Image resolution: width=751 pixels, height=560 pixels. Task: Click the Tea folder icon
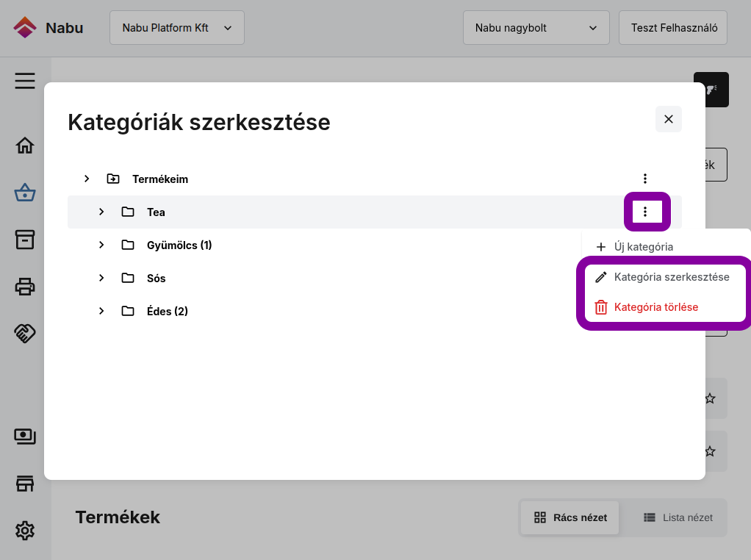pyautogui.click(x=128, y=212)
